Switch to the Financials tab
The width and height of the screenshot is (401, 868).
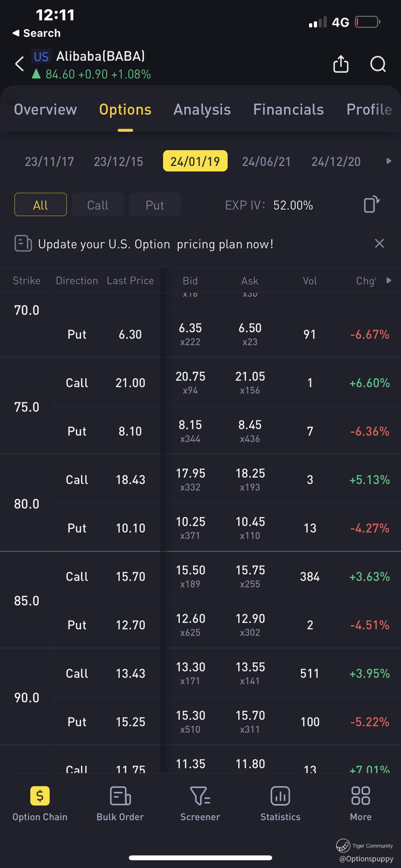pyautogui.click(x=288, y=109)
